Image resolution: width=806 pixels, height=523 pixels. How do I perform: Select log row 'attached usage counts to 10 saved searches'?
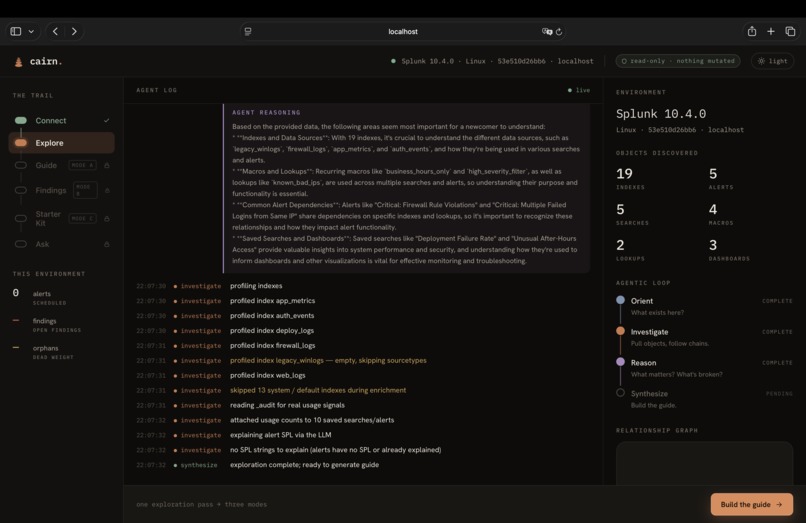click(363, 420)
